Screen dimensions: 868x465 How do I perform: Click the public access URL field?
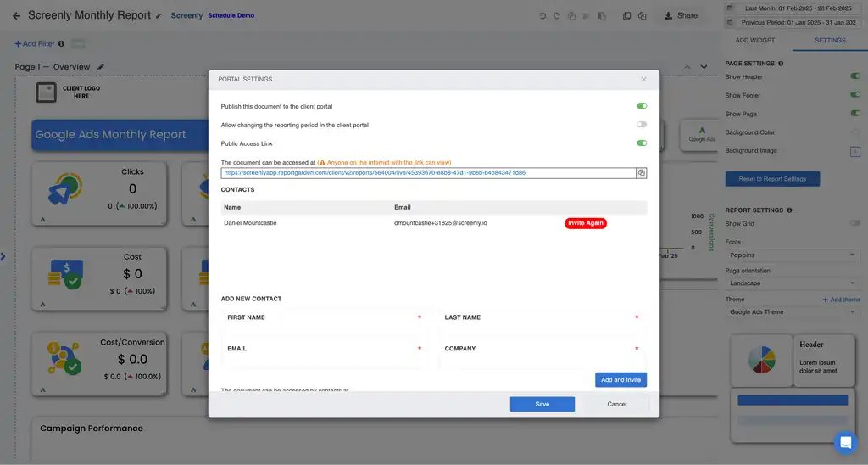click(428, 173)
